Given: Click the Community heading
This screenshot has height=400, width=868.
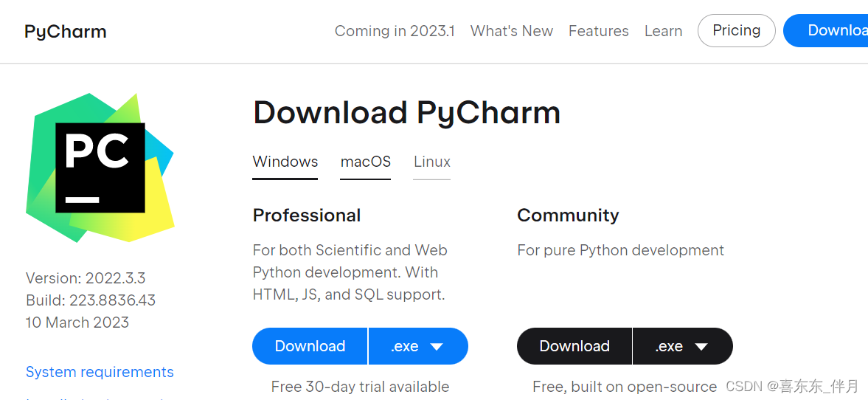Looking at the screenshot, I should [568, 215].
